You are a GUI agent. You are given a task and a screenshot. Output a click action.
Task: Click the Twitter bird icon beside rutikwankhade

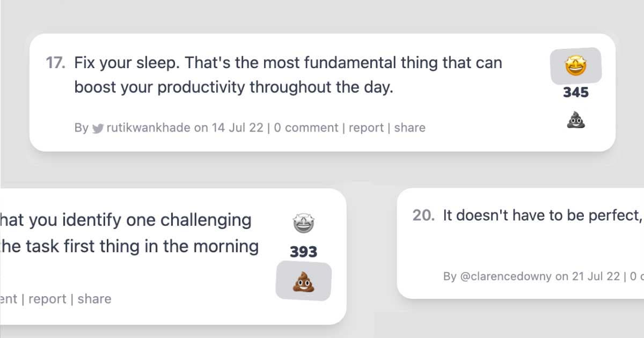98,128
